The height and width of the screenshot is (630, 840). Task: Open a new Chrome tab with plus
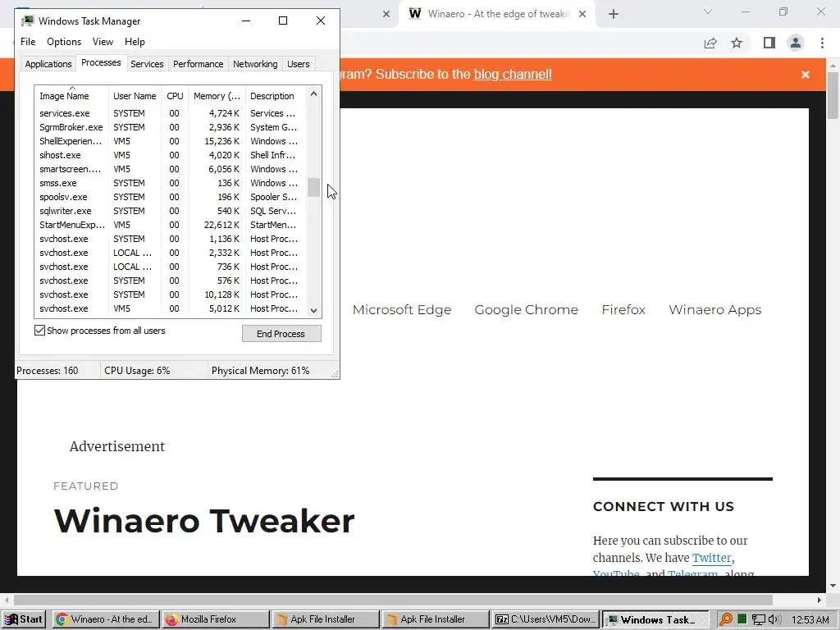(x=614, y=14)
